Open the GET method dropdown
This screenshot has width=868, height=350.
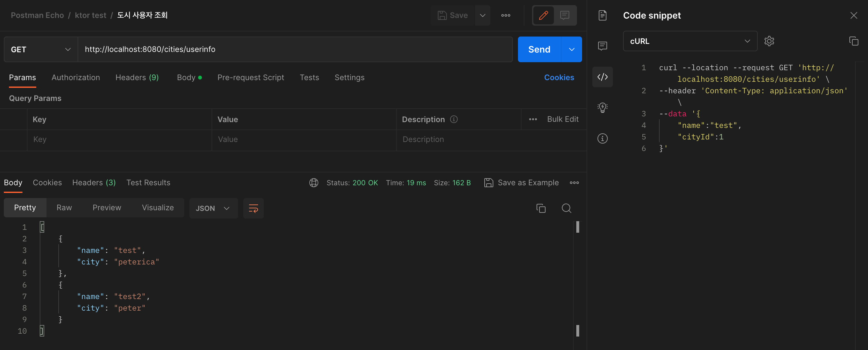pyautogui.click(x=40, y=49)
